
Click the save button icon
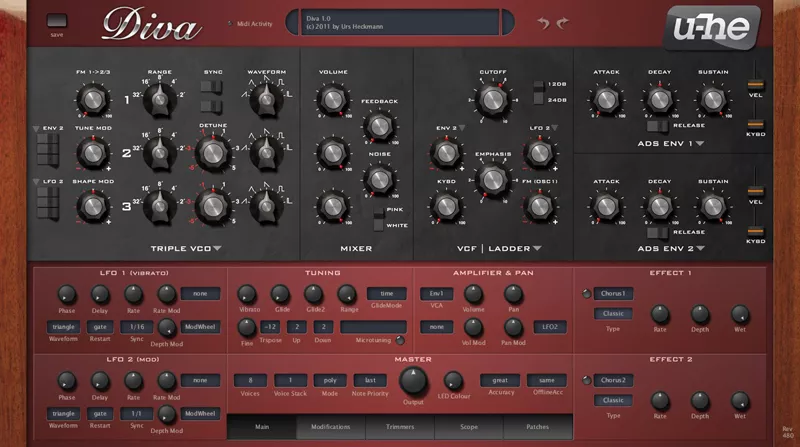pyautogui.click(x=56, y=21)
